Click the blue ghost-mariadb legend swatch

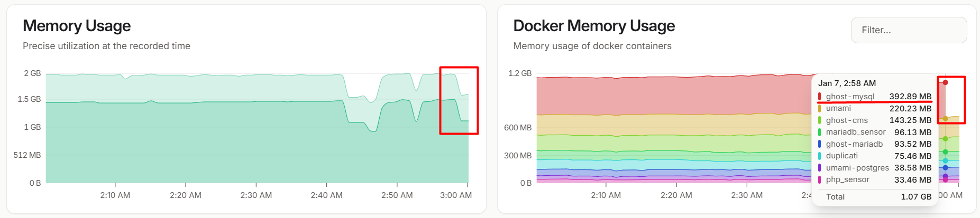coord(819,144)
